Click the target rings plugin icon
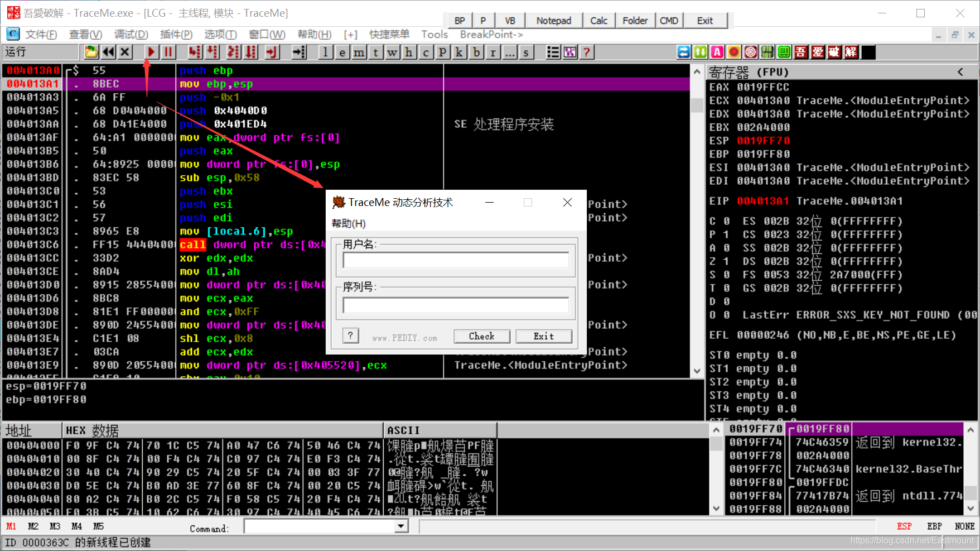980x551 pixels. point(751,52)
